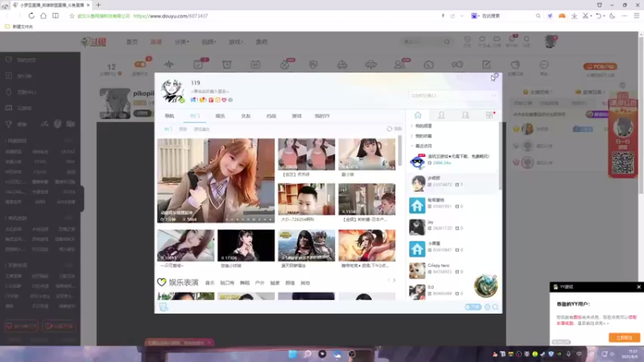The width and height of the screenshot is (644, 362).
Task: Click the pink heart badge under the 119 username
Action: 224,100
